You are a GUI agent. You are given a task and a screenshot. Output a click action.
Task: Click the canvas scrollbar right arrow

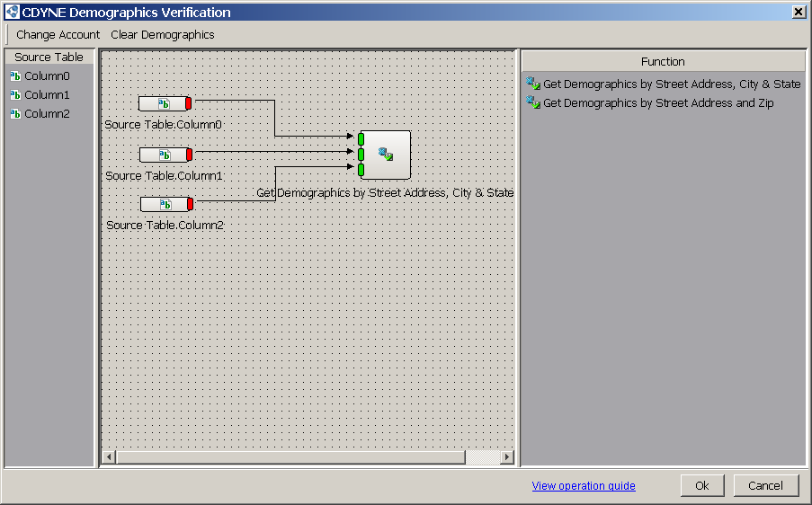(x=507, y=456)
